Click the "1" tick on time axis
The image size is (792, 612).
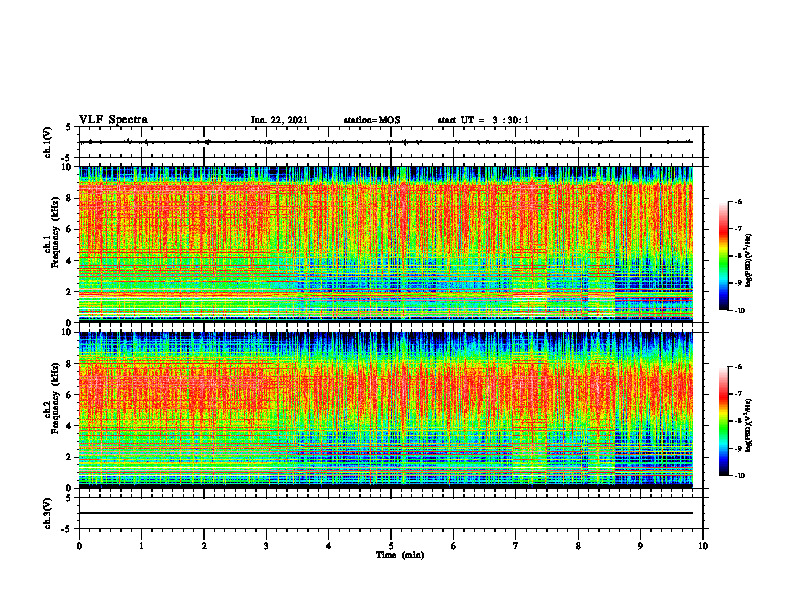click(x=141, y=546)
